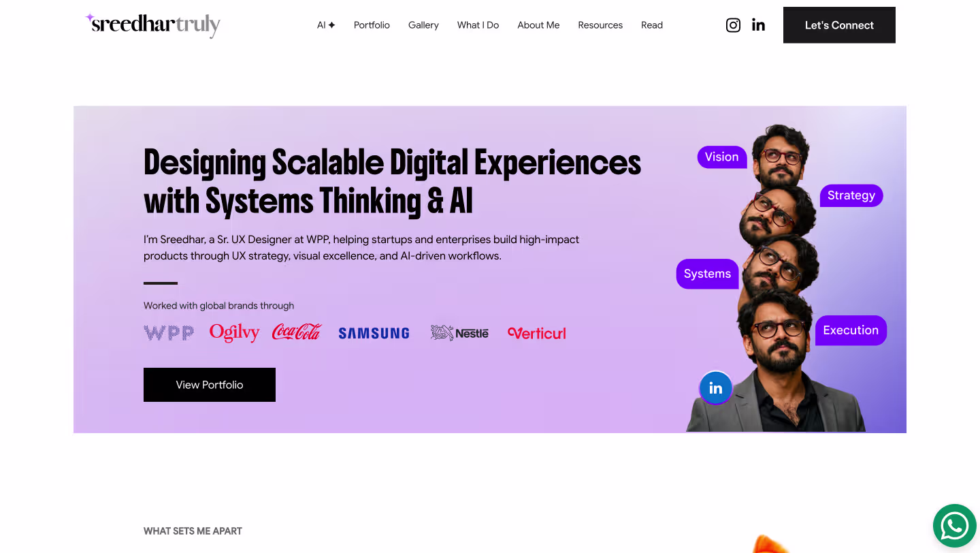Open the Portfolio nav item

(x=372, y=25)
